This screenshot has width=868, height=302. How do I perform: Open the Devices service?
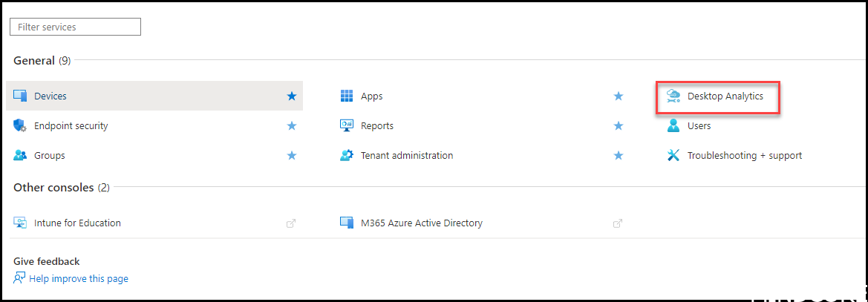50,96
